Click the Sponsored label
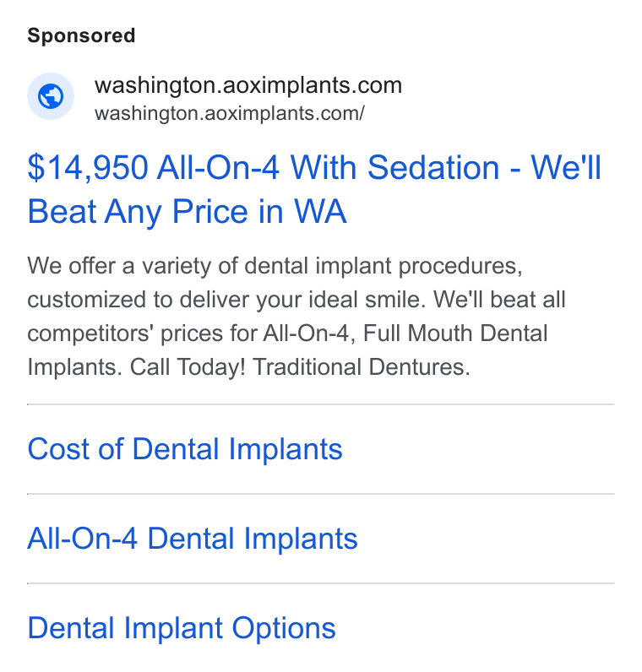The width and height of the screenshot is (642, 672). [x=81, y=35]
